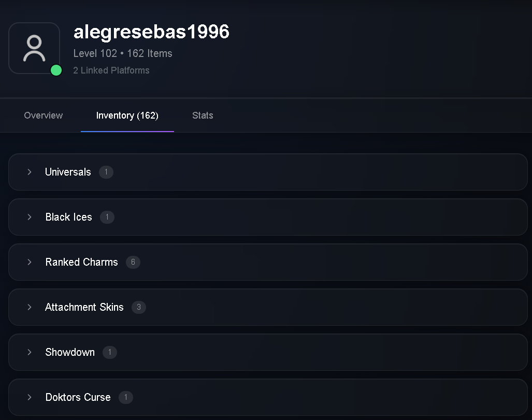Screen dimensions: 532x420
Task: Open the Stats tab
Action: (203, 115)
